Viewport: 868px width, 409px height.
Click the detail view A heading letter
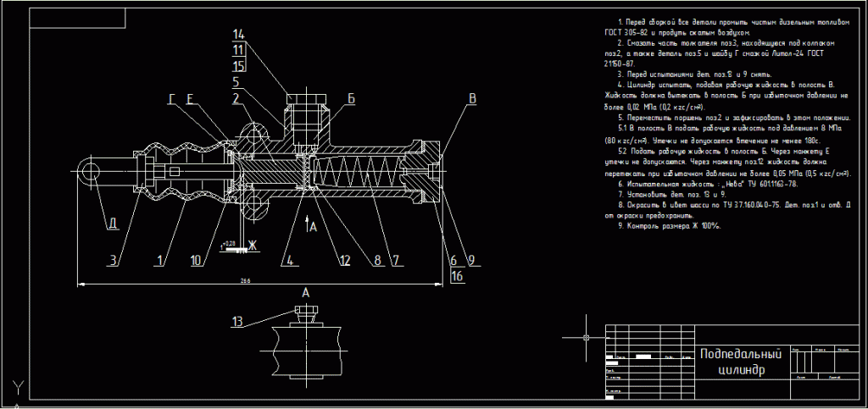[305, 291]
